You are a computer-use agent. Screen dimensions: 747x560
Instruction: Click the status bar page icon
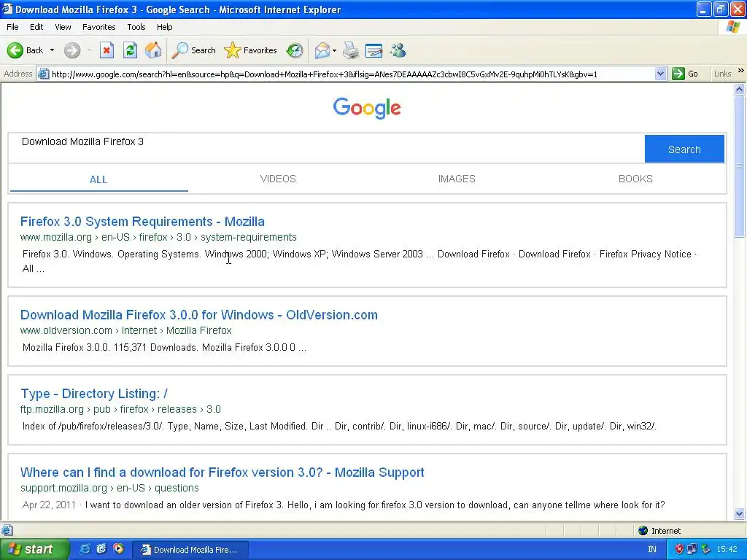tap(7, 530)
